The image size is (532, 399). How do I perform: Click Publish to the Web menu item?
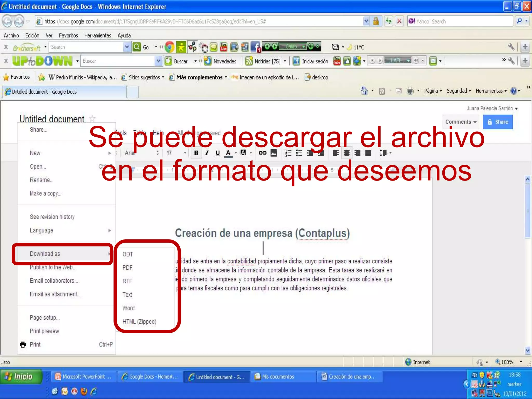point(53,267)
